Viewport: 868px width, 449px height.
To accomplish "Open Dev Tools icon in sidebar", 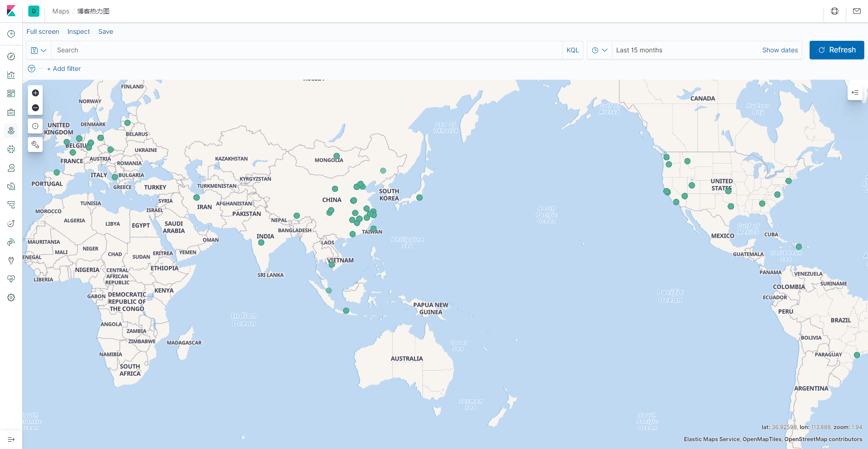I will [11, 260].
